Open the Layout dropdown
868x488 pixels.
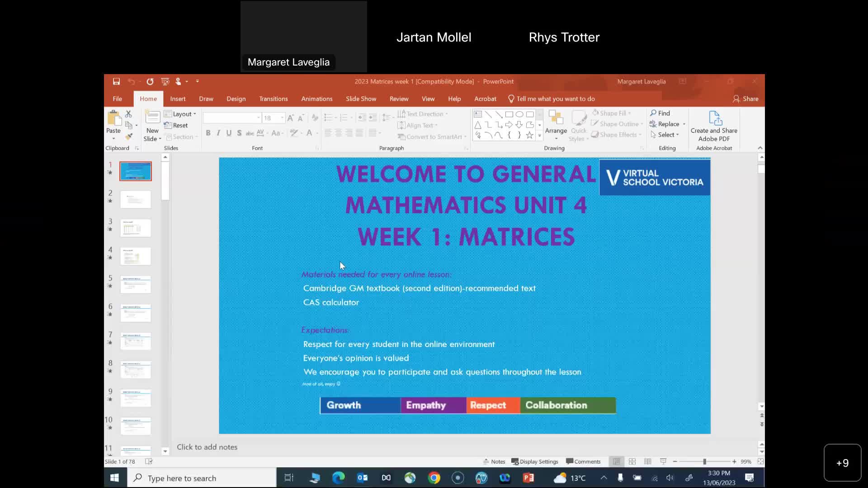180,114
